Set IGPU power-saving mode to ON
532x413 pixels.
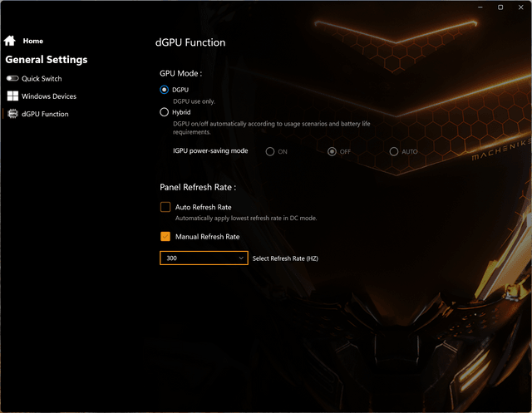[270, 151]
